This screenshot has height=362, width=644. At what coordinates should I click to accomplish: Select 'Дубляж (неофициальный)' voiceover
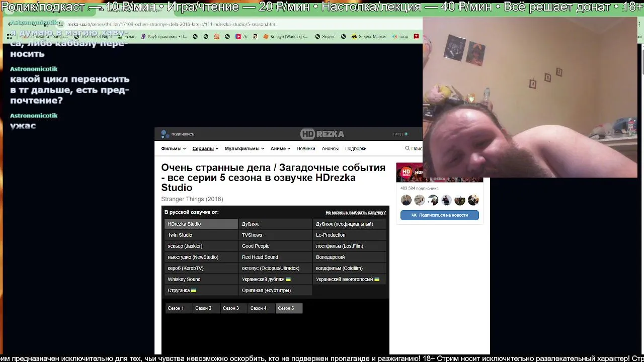tap(349, 224)
